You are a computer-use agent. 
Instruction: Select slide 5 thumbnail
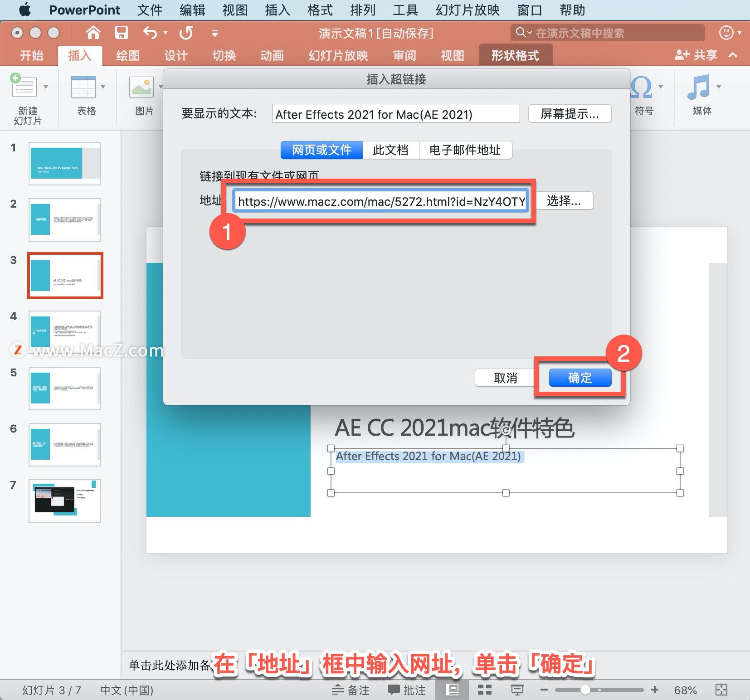[x=65, y=389]
